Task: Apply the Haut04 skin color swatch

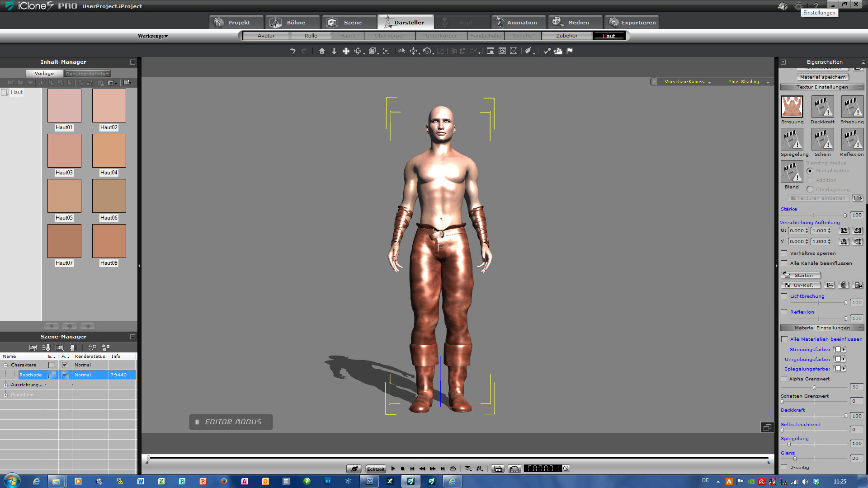Action: (x=109, y=151)
